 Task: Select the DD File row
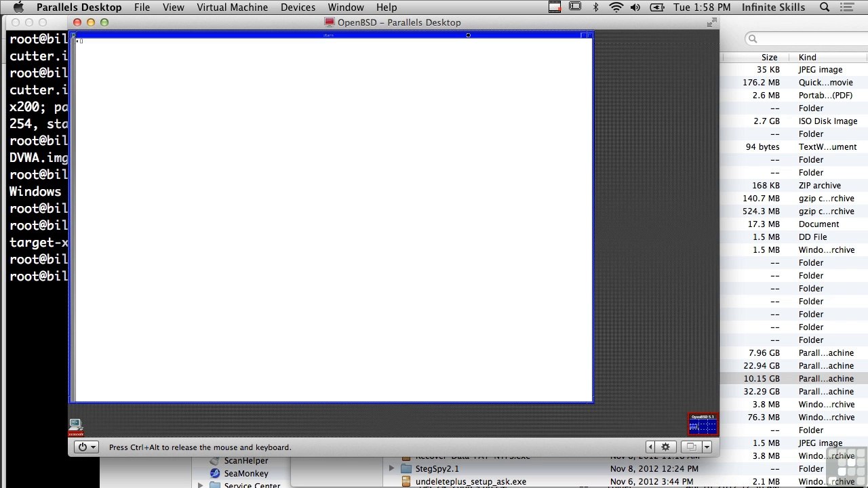coord(795,237)
